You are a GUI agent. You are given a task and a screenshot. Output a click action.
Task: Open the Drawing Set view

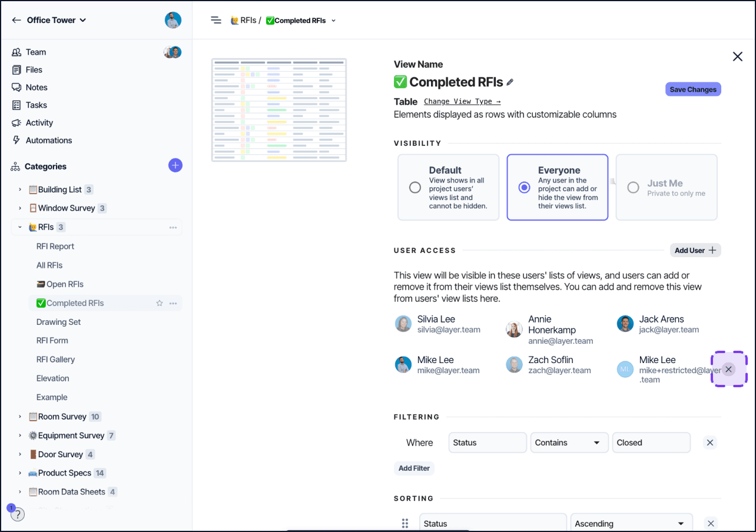tap(58, 322)
